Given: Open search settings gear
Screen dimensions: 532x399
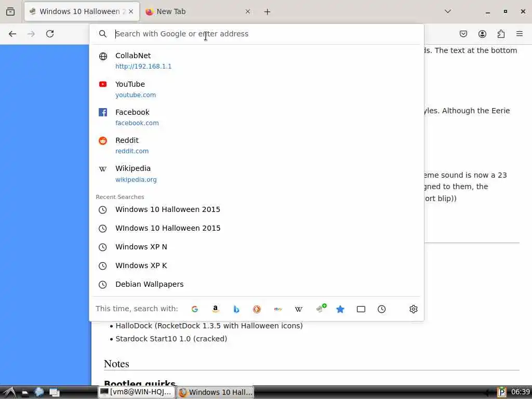Looking at the screenshot, I should [413, 309].
